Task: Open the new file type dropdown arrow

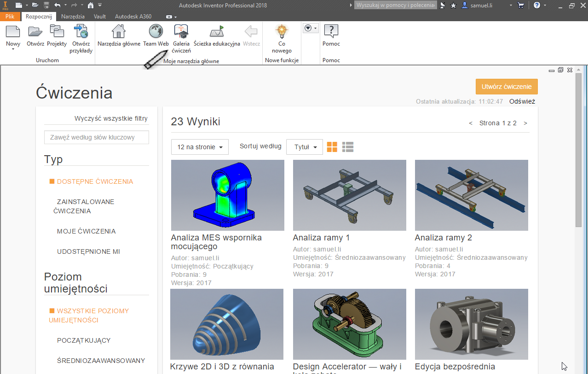Action: click(27, 6)
